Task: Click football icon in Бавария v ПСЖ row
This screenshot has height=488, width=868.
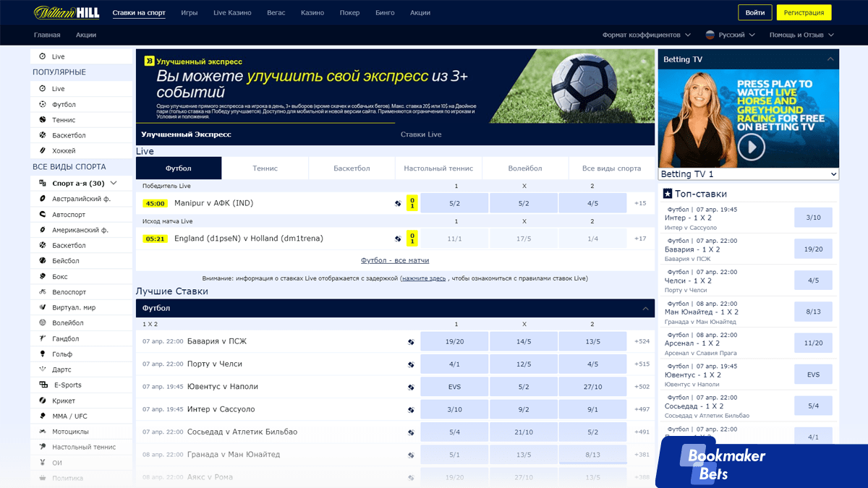Action: [411, 341]
